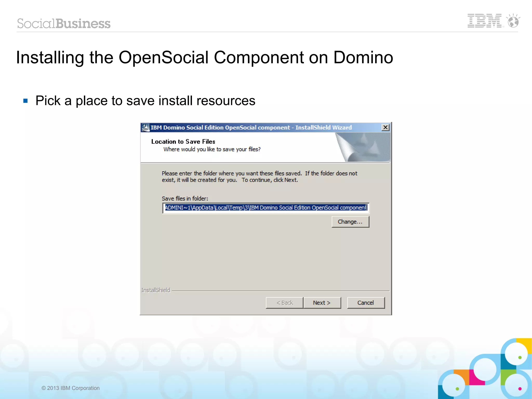Click the installer icon in the title bar
The height and width of the screenshot is (399, 532).
[145, 127]
